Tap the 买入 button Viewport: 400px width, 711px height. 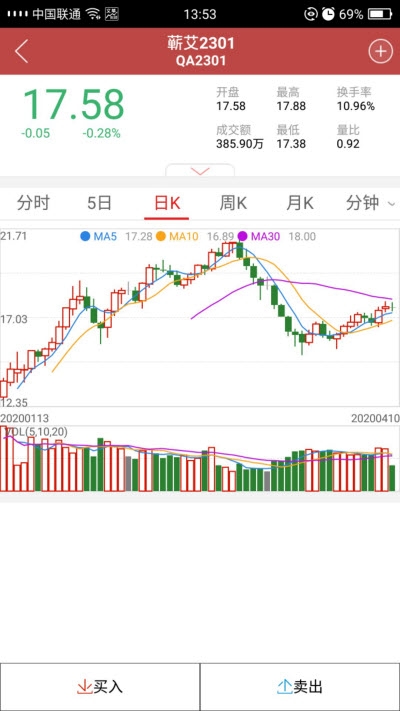pos(100,687)
